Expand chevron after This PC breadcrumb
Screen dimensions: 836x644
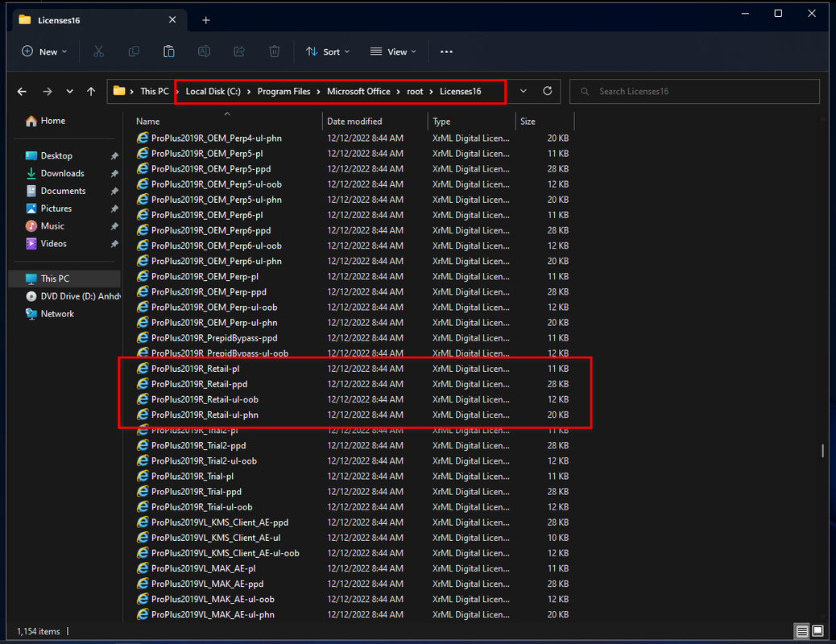177,92
